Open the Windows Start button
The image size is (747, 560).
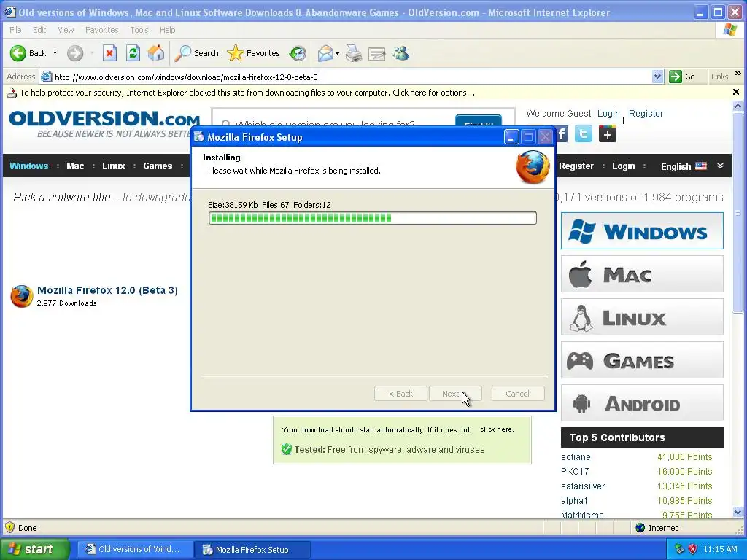point(34,549)
